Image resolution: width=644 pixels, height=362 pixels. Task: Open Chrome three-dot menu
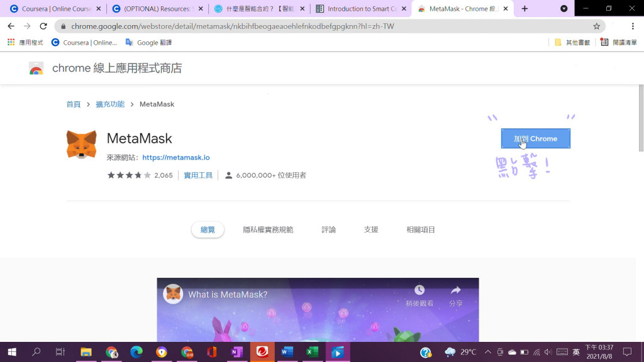(633, 26)
